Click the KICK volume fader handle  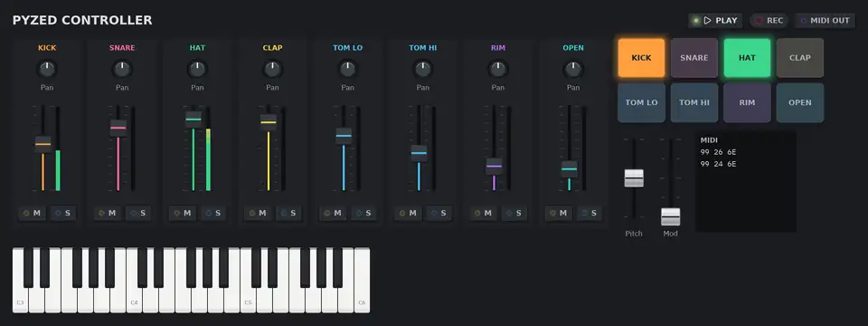(42, 144)
